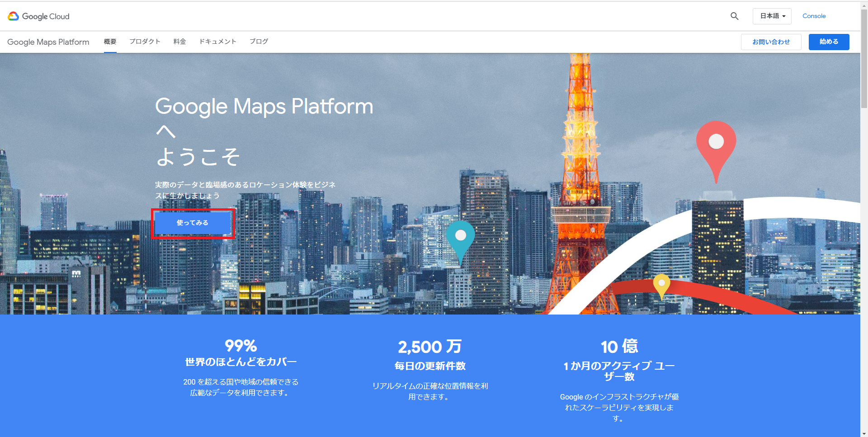Open the Console link

814,16
